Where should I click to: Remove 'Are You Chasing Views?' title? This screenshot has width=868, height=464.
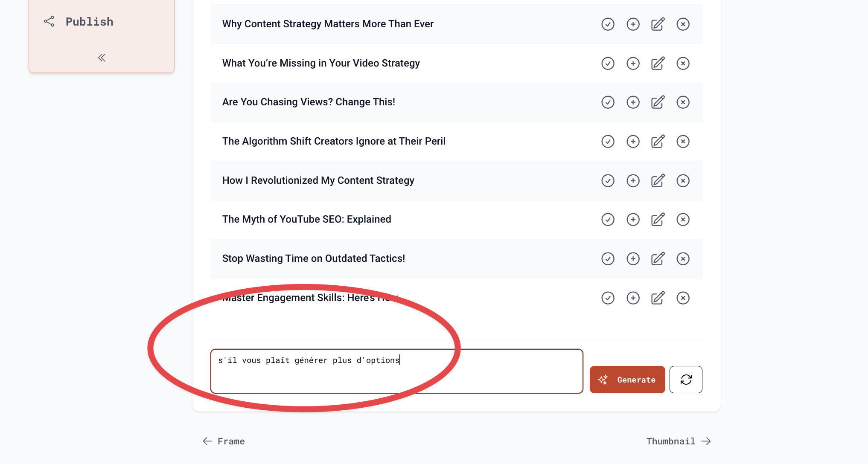pyautogui.click(x=683, y=102)
